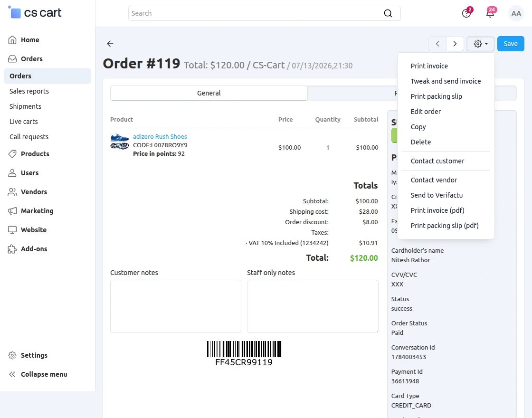Click the Order Status Paid value
This screenshot has height=418, width=532.
397,333
